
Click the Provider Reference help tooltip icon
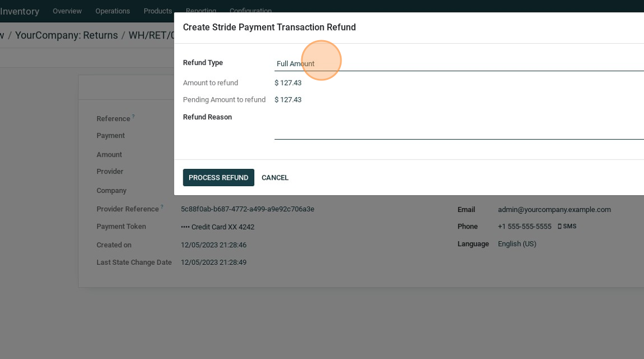pyautogui.click(x=162, y=206)
